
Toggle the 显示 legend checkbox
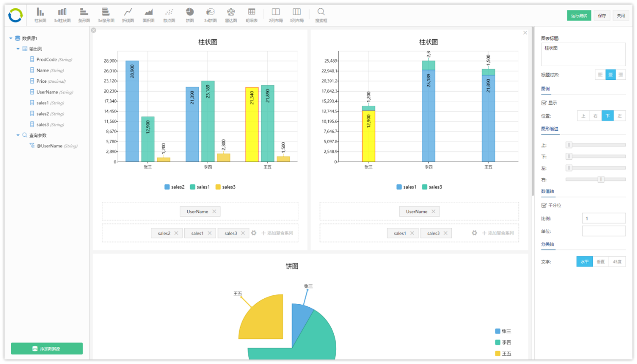pyautogui.click(x=544, y=103)
